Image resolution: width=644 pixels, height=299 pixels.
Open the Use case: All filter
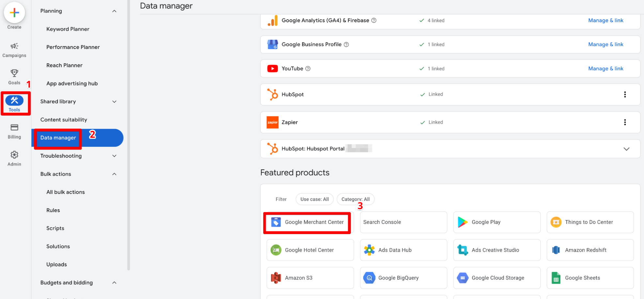point(314,199)
